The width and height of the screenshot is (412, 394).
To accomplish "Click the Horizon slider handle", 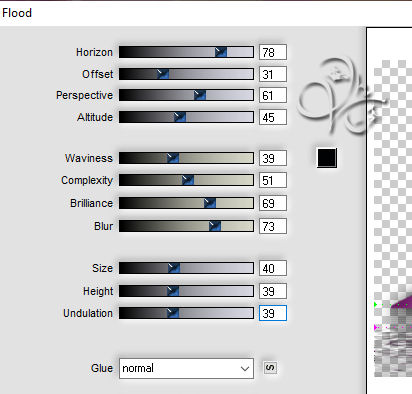I will point(221,52).
